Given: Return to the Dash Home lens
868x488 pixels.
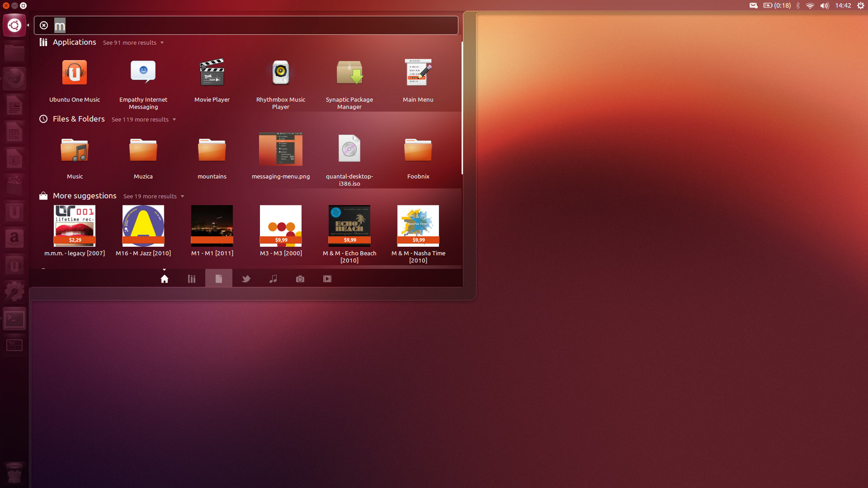Looking at the screenshot, I should click(x=164, y=278).
